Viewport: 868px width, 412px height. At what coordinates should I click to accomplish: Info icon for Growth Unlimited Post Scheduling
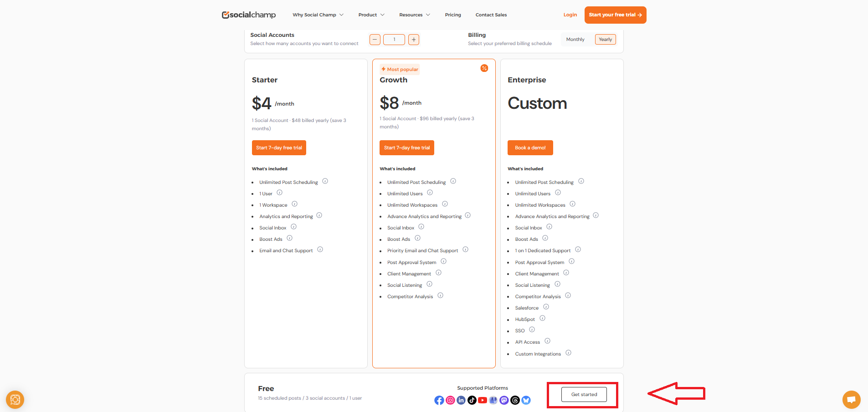(x=453, y=181)
